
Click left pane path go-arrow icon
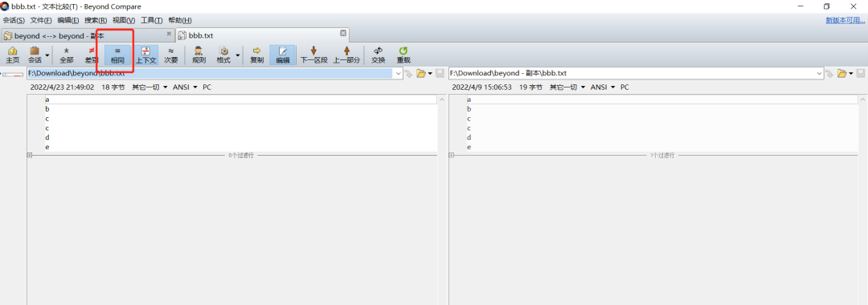(409, 73)
